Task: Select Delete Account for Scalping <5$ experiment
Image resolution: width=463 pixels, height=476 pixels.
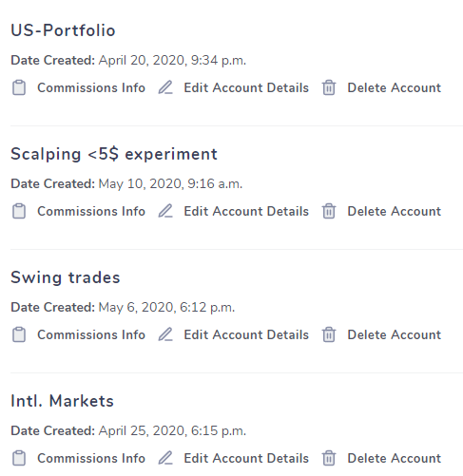Action: click(395, 211)
